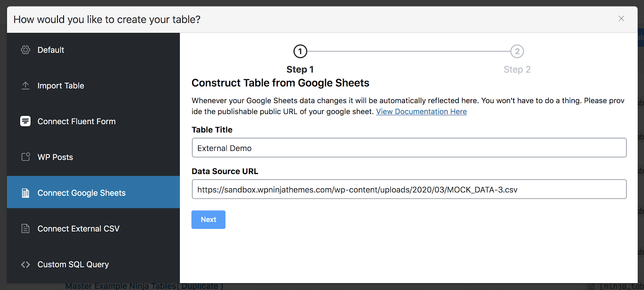Image resolution: width=644 pixels, height=290 pixels.
Task: Click the Next button
Action: [208, 220]
